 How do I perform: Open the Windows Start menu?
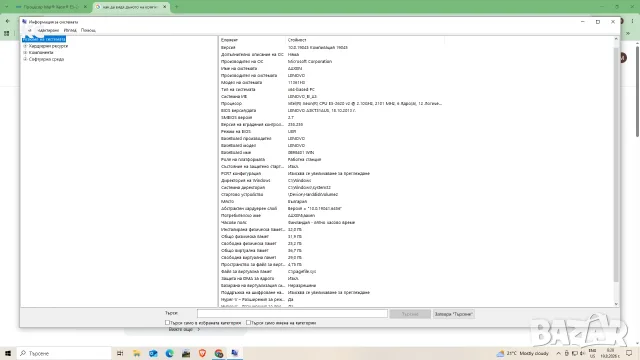8,353
